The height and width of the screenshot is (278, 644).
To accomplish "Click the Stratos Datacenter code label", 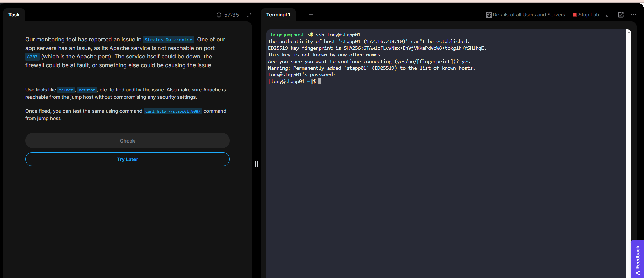I will click(169, 40).
